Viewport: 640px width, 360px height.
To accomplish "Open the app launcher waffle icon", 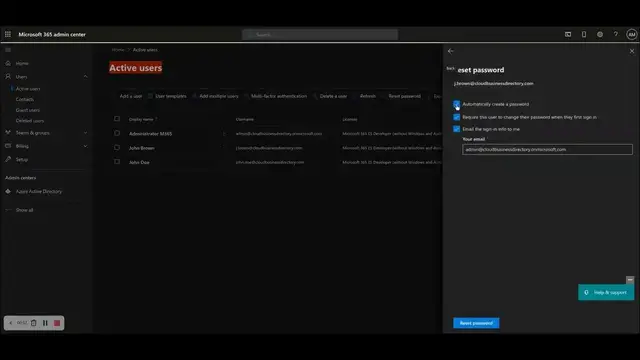I will [x=8, y=34].
